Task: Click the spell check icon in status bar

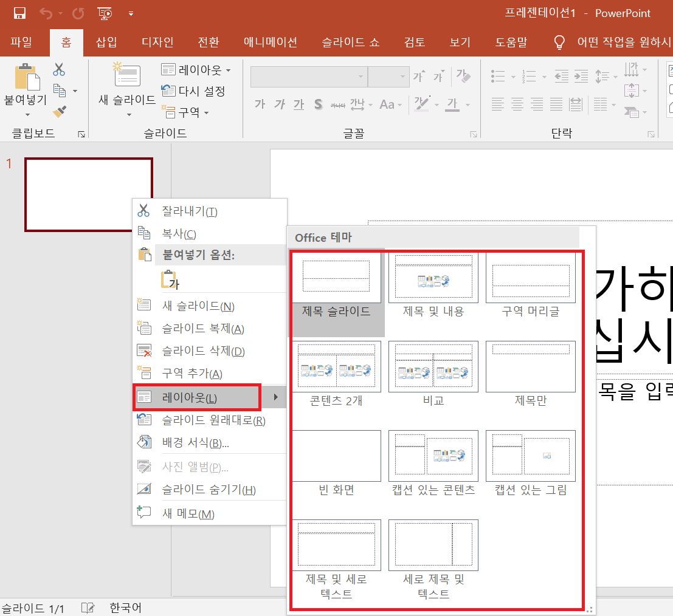Action: click(x=88, y=607)
